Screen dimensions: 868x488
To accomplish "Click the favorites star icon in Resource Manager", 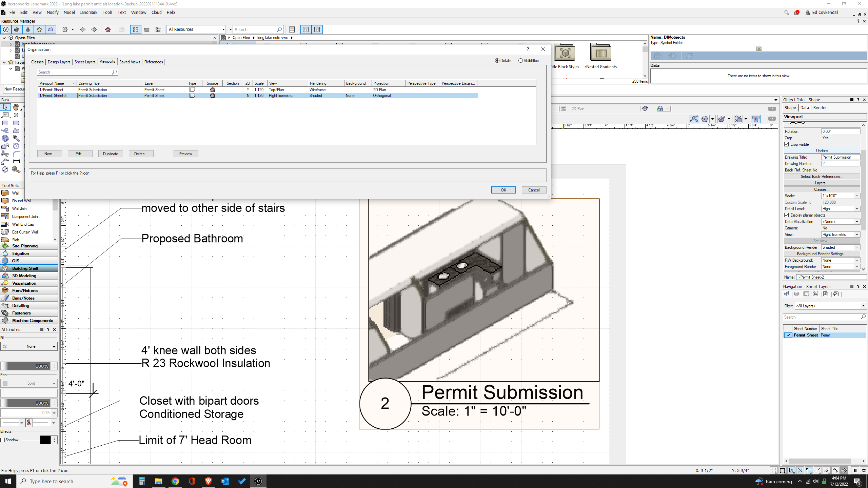I will tap(39, 29).
